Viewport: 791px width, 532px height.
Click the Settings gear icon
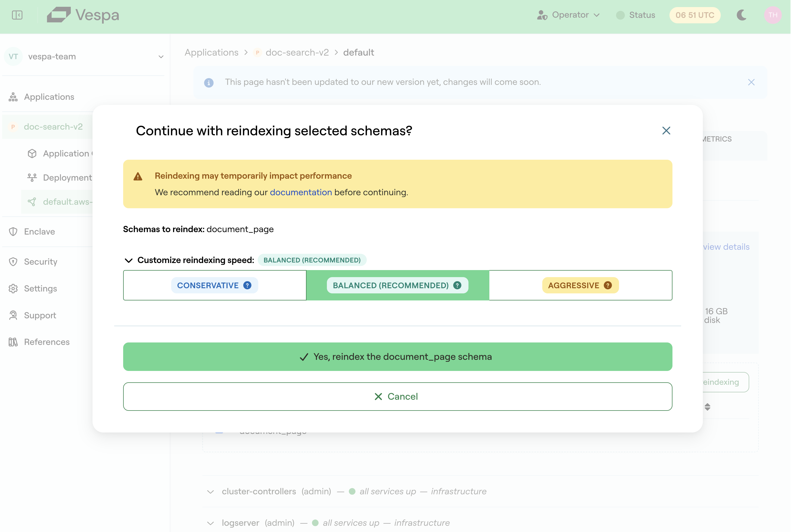[x=13, y=289]
